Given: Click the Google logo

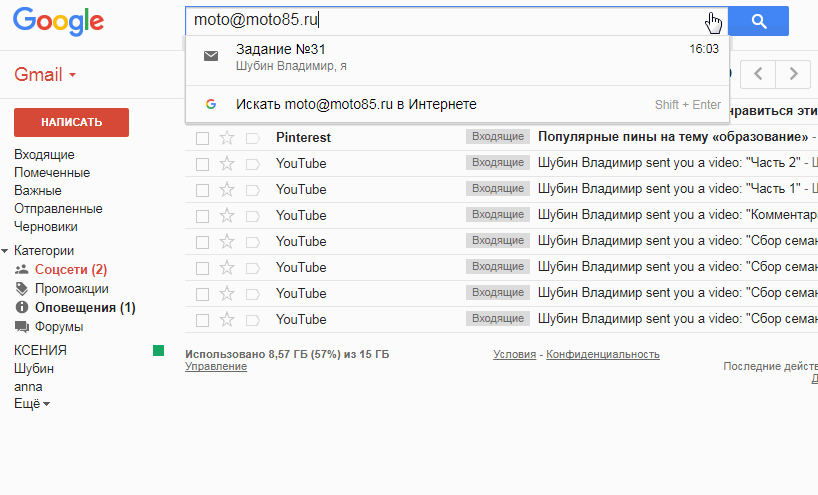Looking at the screenshot, I should click(59, 21).
